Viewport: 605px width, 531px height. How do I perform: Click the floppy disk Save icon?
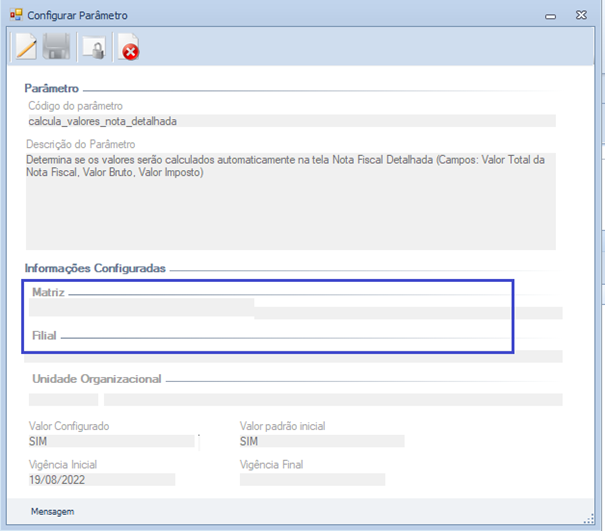(x=58, y=47)
